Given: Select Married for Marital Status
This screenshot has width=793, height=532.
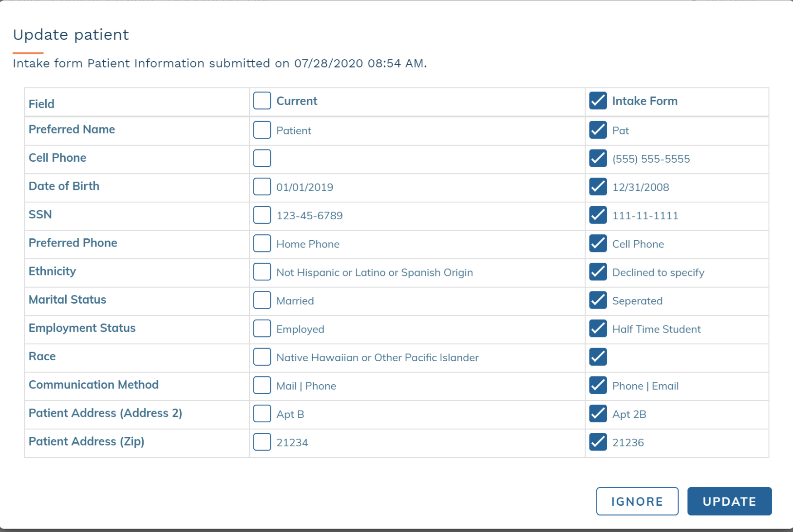Looking at the screenshot, I should click(x=262, y=300).
